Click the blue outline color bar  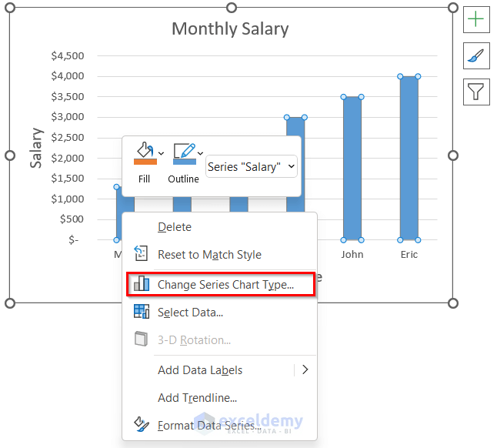point(185,162)
